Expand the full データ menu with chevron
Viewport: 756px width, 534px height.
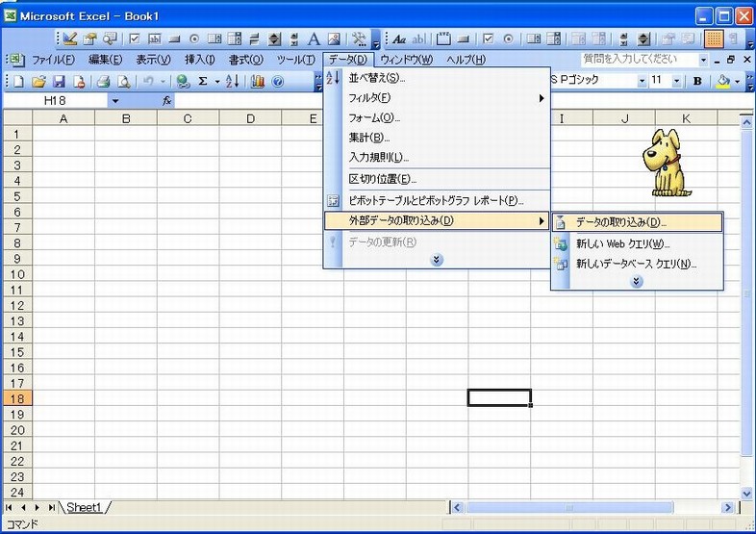tap(437, 260)
